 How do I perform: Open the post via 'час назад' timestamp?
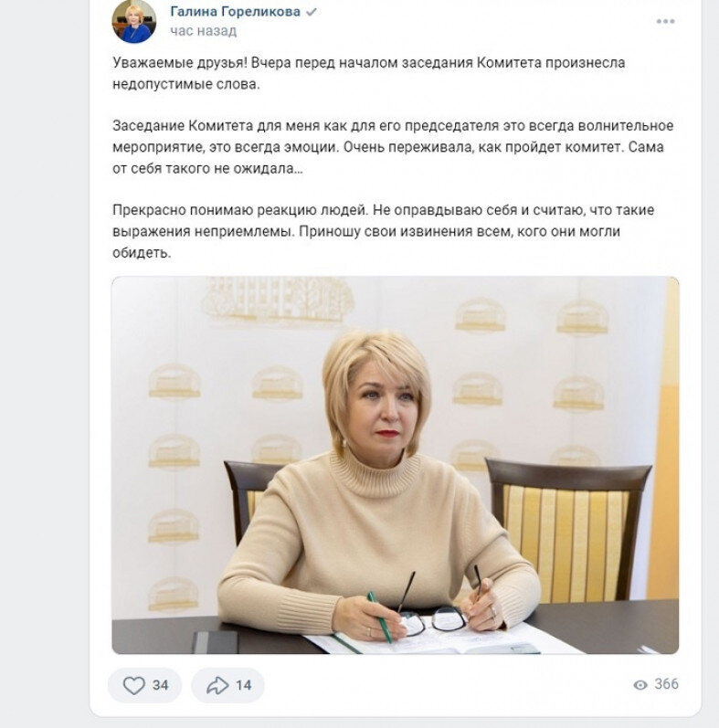pyautogui.click(x=204, y=31)
